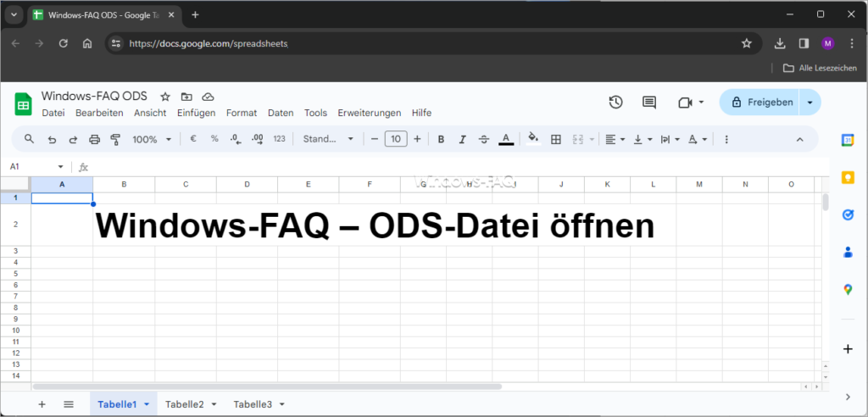Open text rotation dropdown
The width and height of the screenshot is (868, 417).
(x=698, y=140)
